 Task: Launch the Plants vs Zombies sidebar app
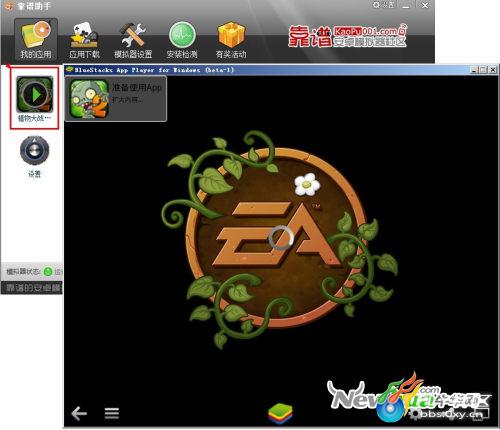click(x=35, y=98)
